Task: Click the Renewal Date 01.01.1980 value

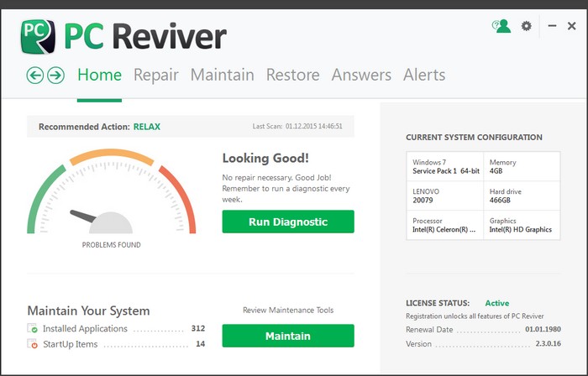Action: click(543, 330)
